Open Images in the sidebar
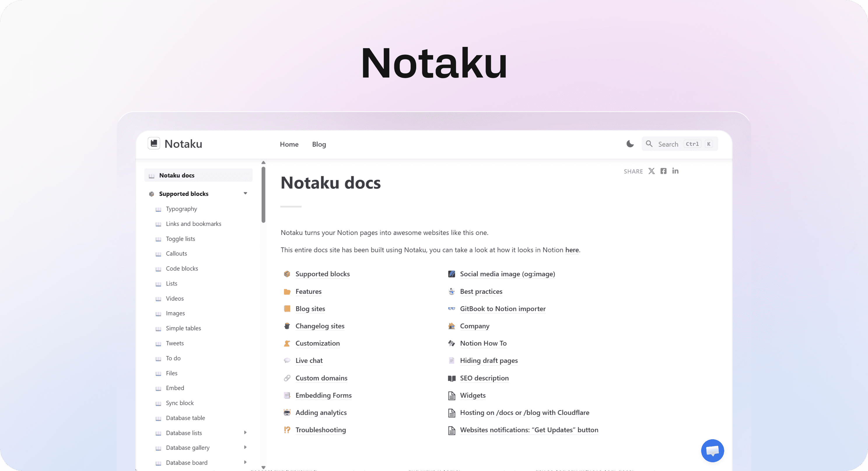The width and height of the screenshot is (868, 471). 175,313
